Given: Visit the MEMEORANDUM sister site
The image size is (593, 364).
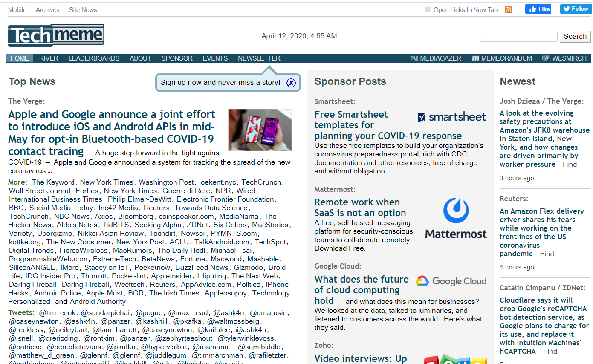Looking at the screenshot, I should (502, 58).
